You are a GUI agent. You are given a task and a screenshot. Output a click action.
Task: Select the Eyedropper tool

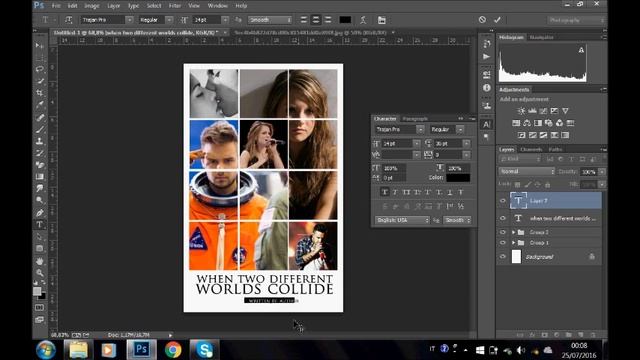[x=39, y=105]
